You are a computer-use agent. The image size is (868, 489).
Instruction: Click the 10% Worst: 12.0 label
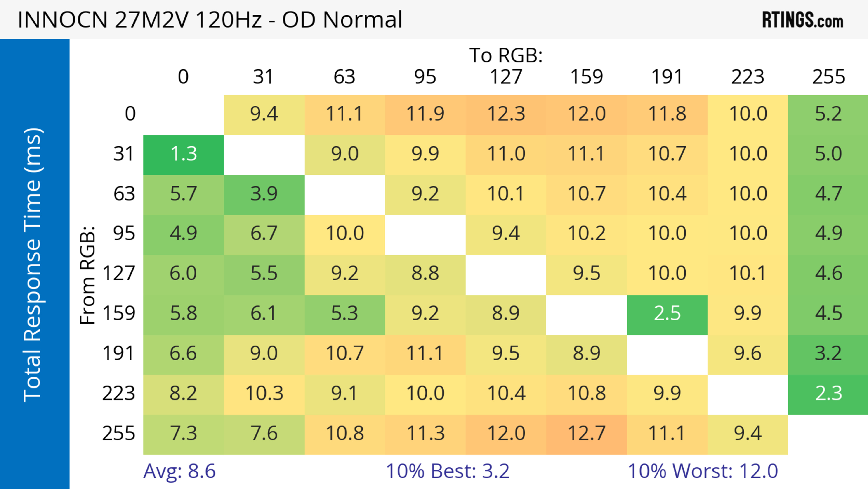pyautogui.click(x=703, y=471)
